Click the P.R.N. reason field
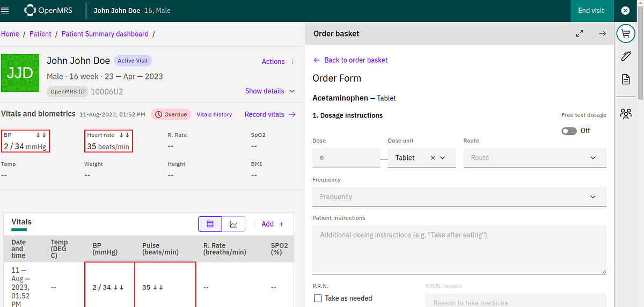644x307 pixels. tap(516, 301)
